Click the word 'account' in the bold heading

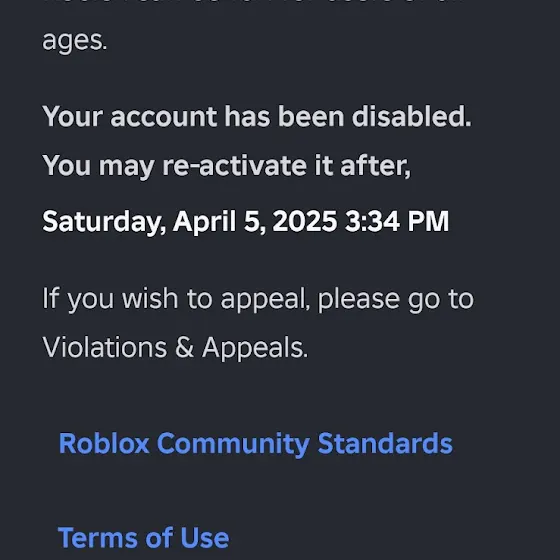tap(164, 117)
